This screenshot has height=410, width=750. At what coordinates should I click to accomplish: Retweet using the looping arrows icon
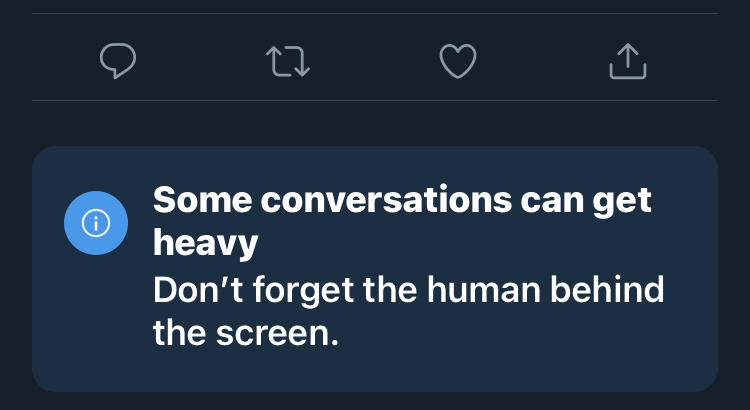point(288,61)
